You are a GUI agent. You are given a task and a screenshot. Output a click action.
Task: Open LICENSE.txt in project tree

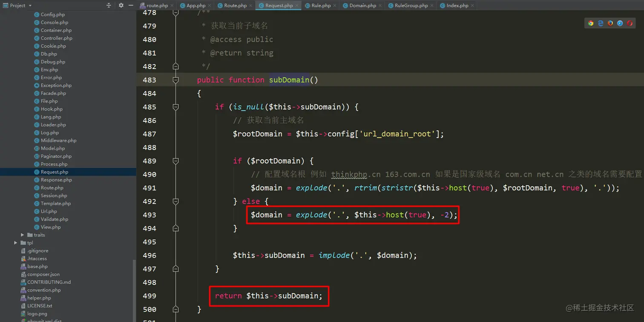[40, 306]
